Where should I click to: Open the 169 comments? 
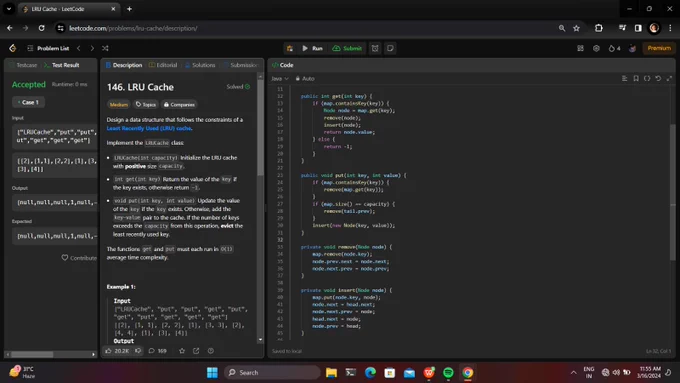pos(157,350)
